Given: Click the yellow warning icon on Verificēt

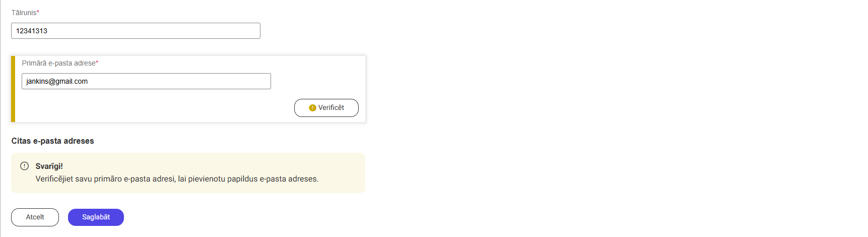Looking at the screenshot, I should (312, 108).
